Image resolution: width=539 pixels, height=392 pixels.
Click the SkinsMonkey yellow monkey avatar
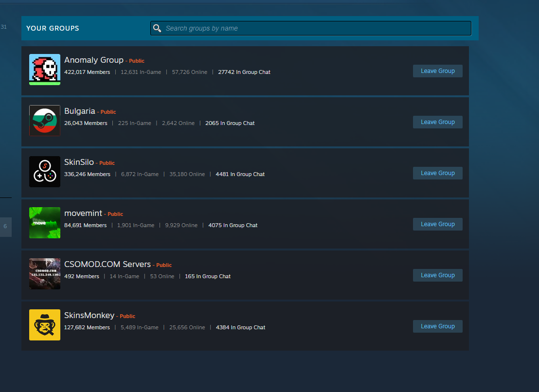pos(45,325)
